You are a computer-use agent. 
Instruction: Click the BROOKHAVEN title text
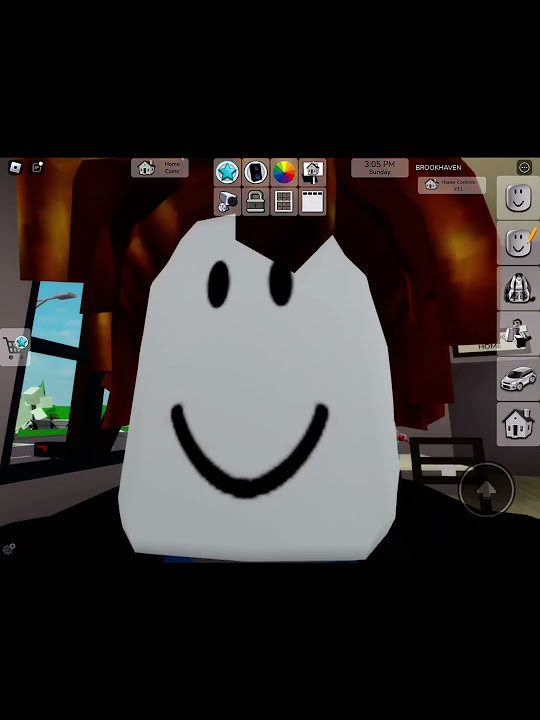[439, 168]
